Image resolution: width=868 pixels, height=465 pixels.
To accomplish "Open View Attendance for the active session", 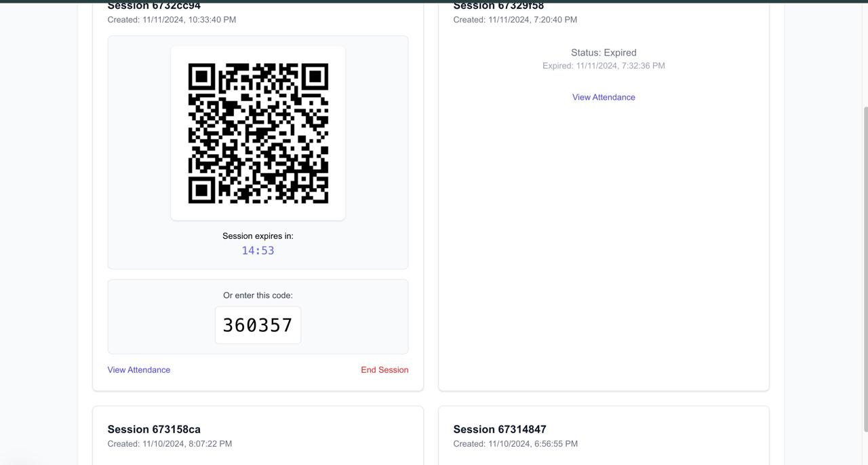I will click(138, 370).
